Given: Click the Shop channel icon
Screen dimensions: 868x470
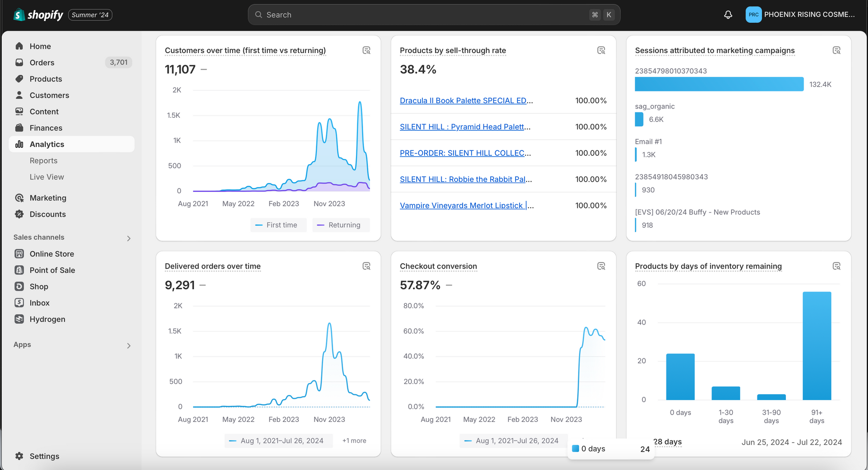Looking at the screenshot, I should (x=19, y=286).
